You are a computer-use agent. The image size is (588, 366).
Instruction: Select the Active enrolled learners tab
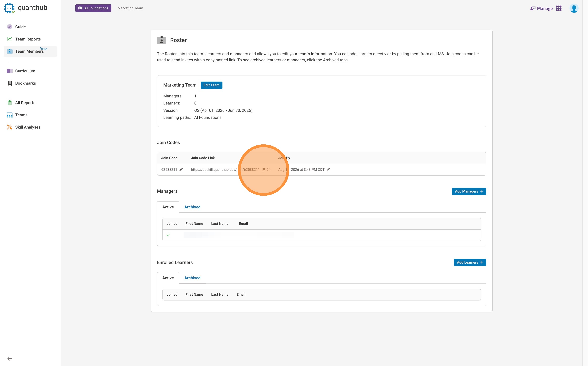point(168,278)
